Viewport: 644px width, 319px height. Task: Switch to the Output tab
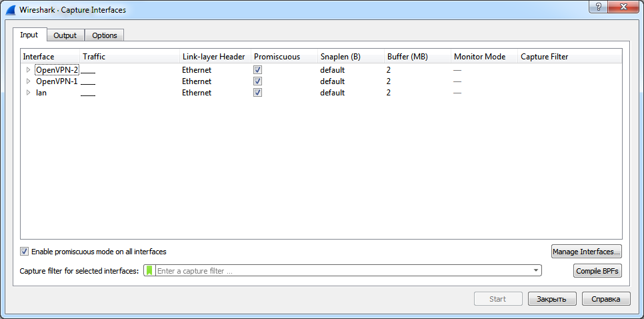65,36
